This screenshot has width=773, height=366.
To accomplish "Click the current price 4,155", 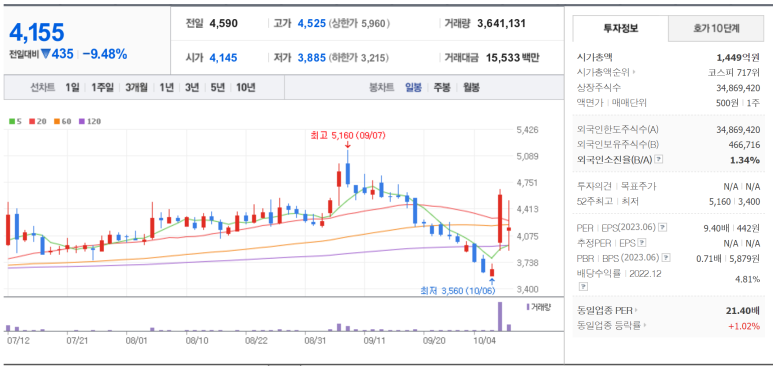I will 36,33.
